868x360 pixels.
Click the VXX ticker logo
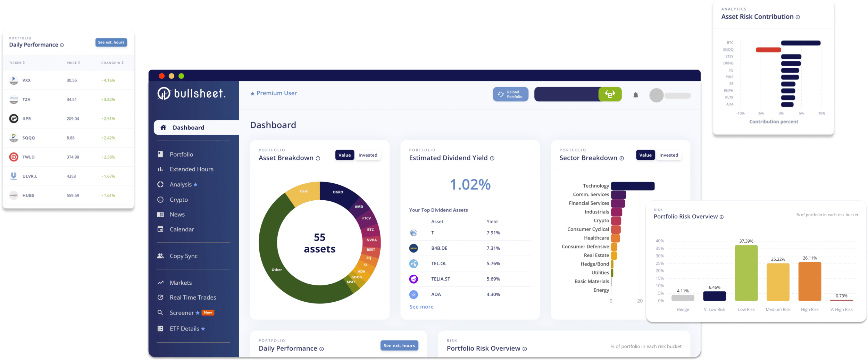point(14,80)
